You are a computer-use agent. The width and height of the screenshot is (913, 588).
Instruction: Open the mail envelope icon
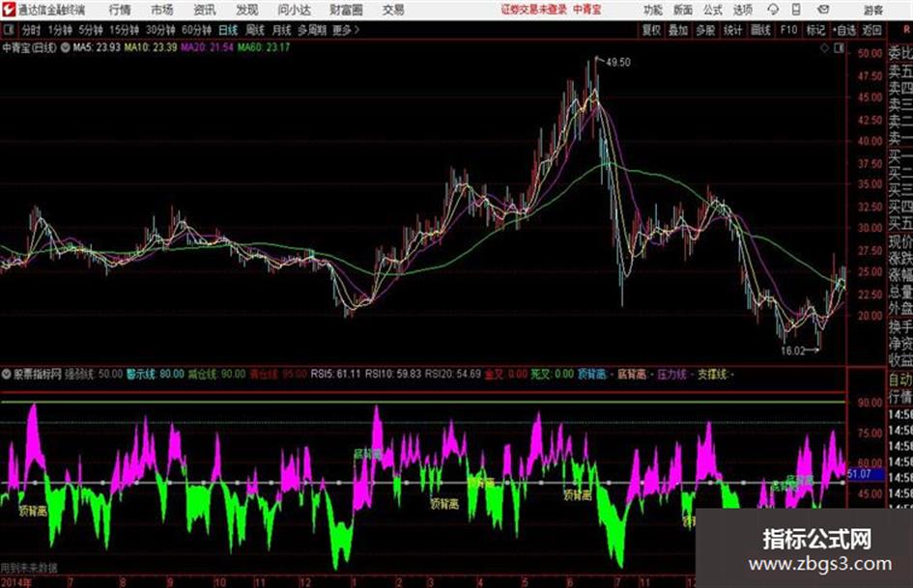tap(823, 10)
